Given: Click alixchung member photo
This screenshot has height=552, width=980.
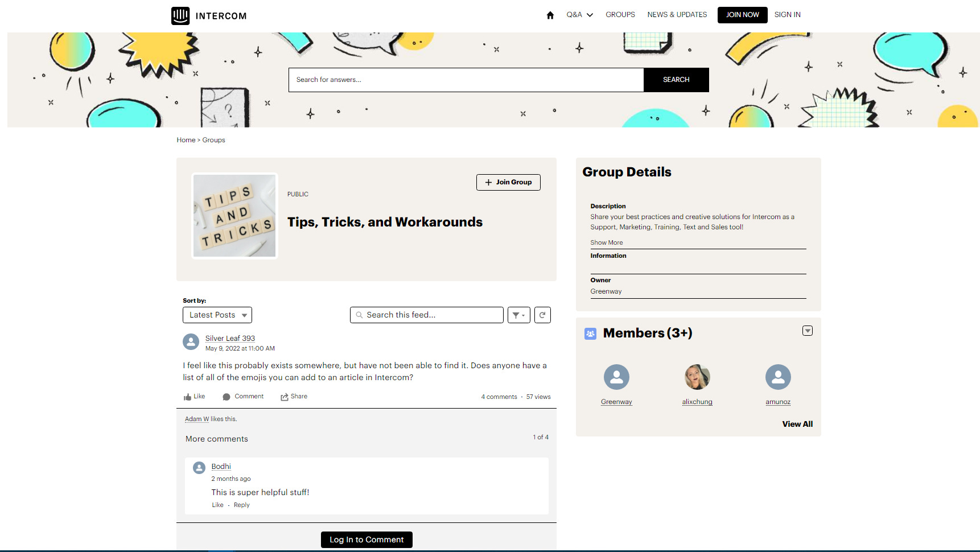Looking at the screenshot, I should pos(697,377).
